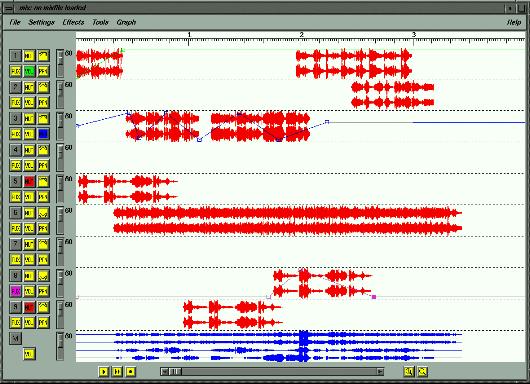Mute track 1 with its MUT button
530x384 pixels.
tap(29, 56)
